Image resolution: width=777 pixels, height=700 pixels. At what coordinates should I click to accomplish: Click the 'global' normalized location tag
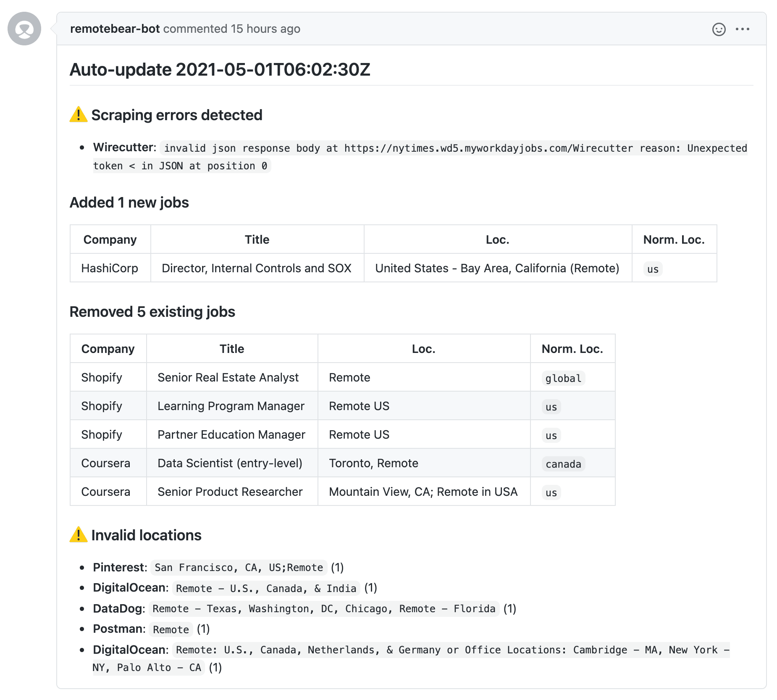(x=563, y=378)
